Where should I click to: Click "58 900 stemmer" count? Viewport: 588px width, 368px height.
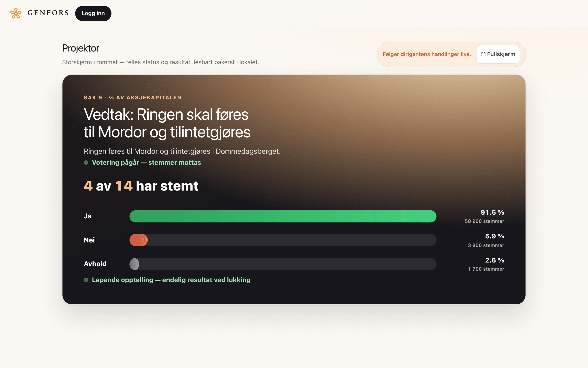click(x=484, y=221)
